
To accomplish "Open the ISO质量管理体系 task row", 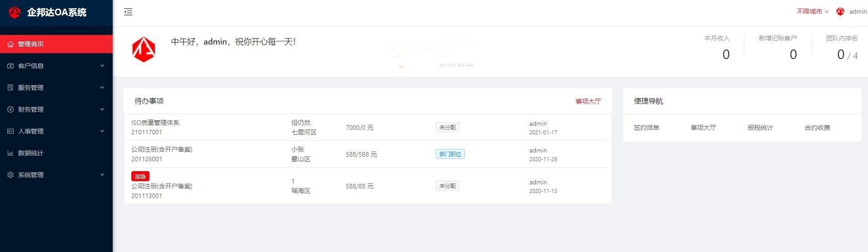I will point(155,123).
